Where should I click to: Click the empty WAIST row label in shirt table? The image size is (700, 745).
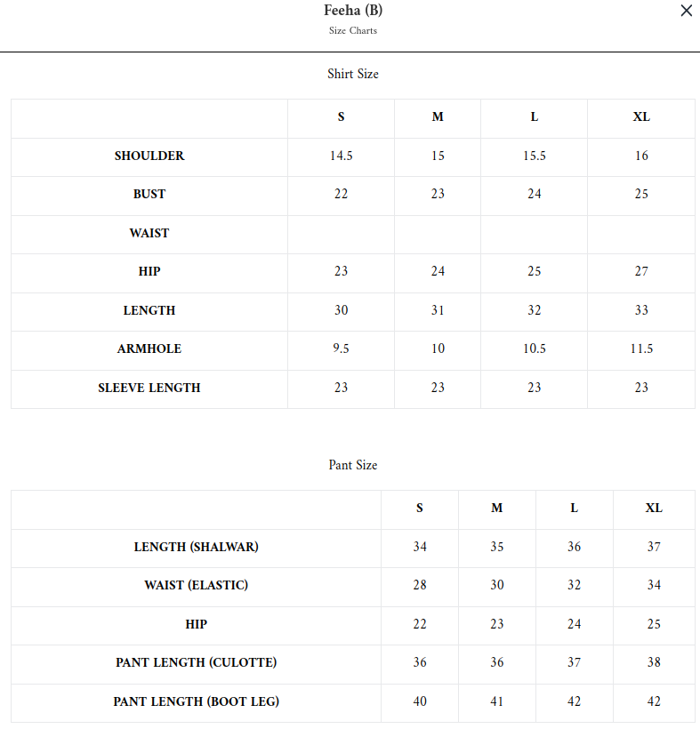(x=149, y=234)
